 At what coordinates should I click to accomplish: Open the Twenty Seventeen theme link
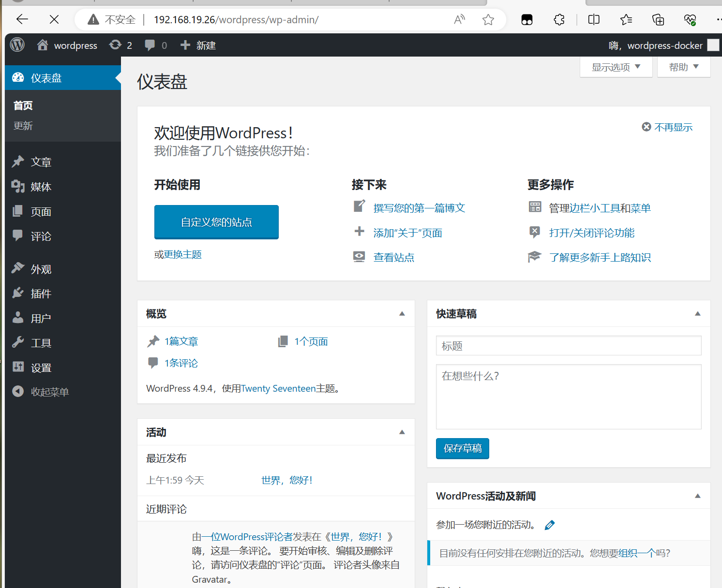click(278, 388)
